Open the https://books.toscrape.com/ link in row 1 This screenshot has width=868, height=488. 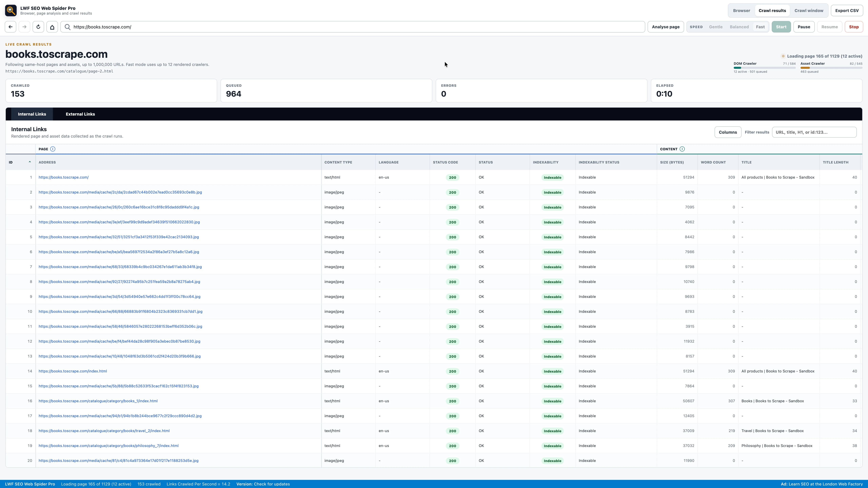(63, 177)
